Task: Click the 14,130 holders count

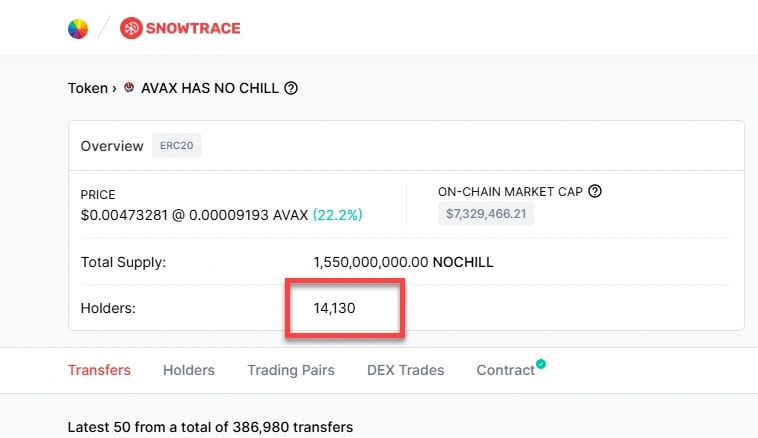Action: coord(334,308)
